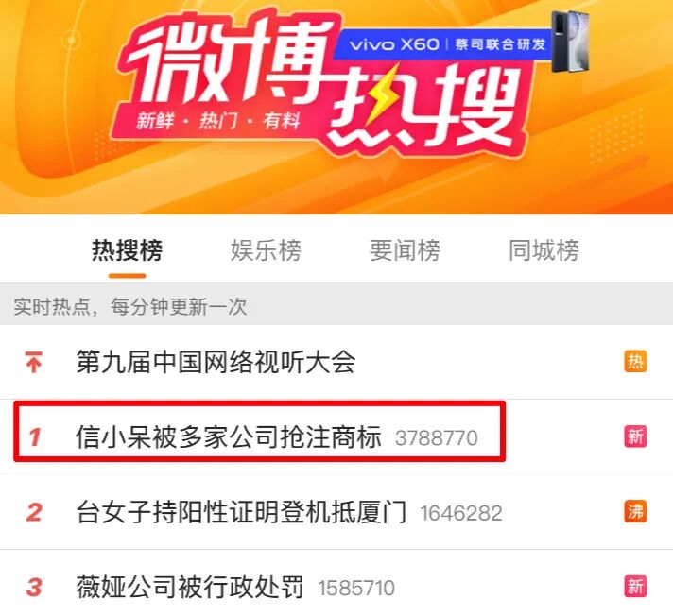Tap heat count 3788770
The image size is (673, 616).
point(437,438)
